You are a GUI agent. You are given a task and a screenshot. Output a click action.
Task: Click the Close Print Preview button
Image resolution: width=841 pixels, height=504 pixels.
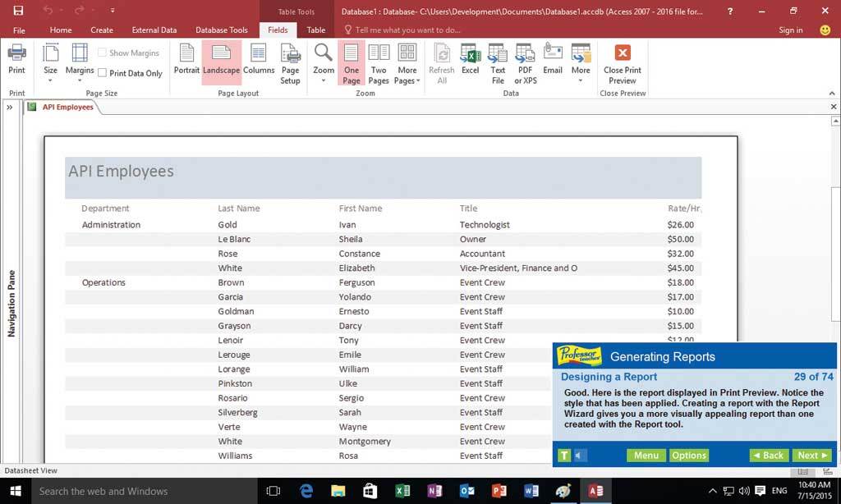[x=622, y=64]
